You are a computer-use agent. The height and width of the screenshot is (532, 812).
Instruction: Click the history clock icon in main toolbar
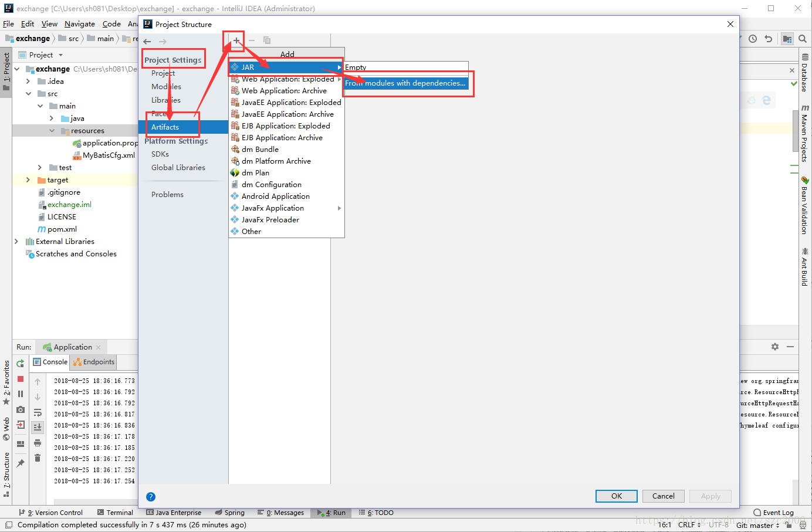point(753,39)
